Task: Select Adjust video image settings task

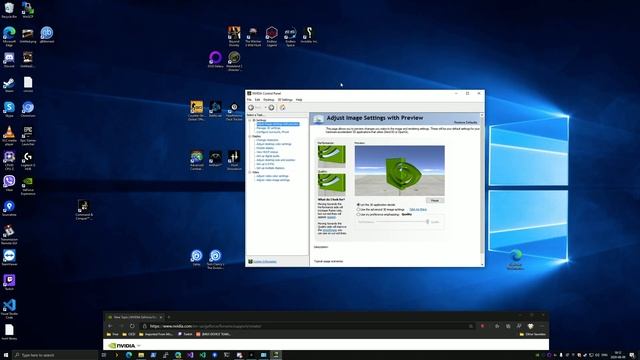Action: pyautogui.click(x=273, y=180)
